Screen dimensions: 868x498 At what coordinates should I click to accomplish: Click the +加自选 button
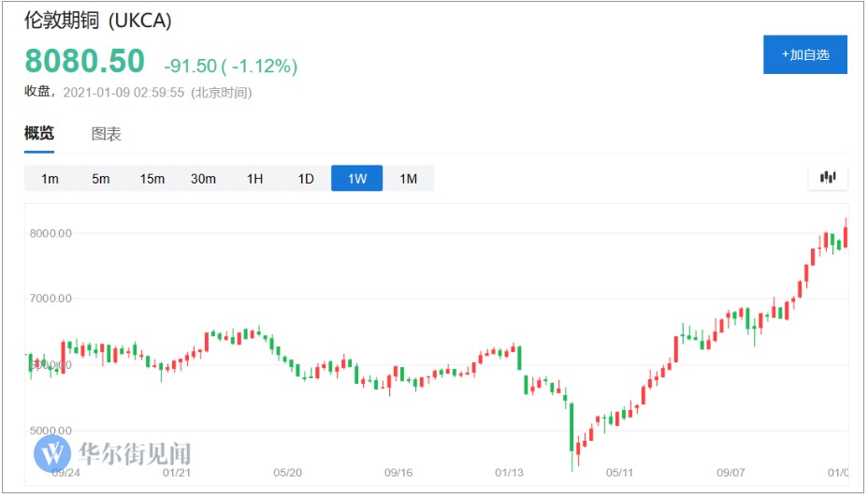coord(804,55)
